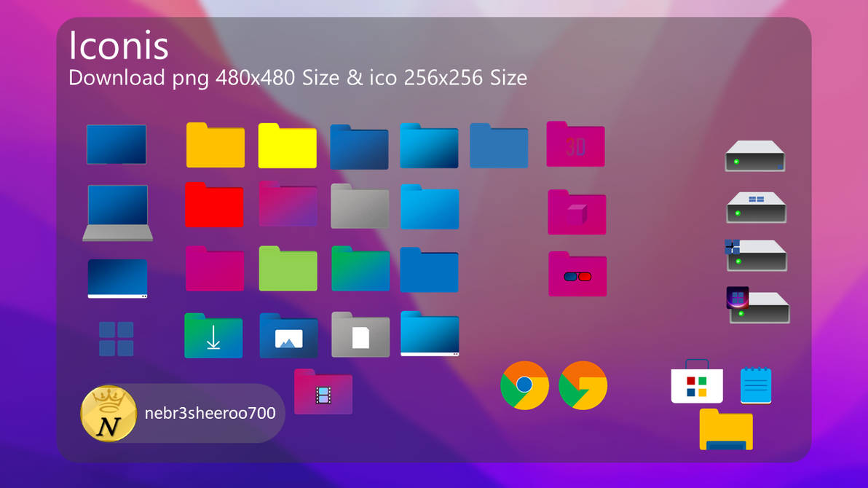Image resolution: width=868 pixels, height=488 pixels.
Task: Select the laptop computer icon
Action: [x=117, y=213]
